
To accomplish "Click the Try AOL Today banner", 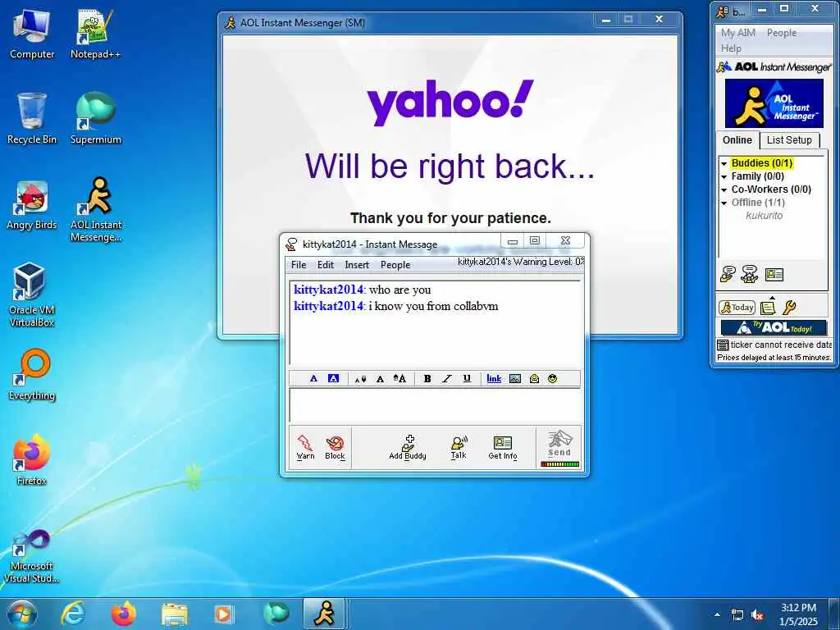I will [x=774, y=327].
